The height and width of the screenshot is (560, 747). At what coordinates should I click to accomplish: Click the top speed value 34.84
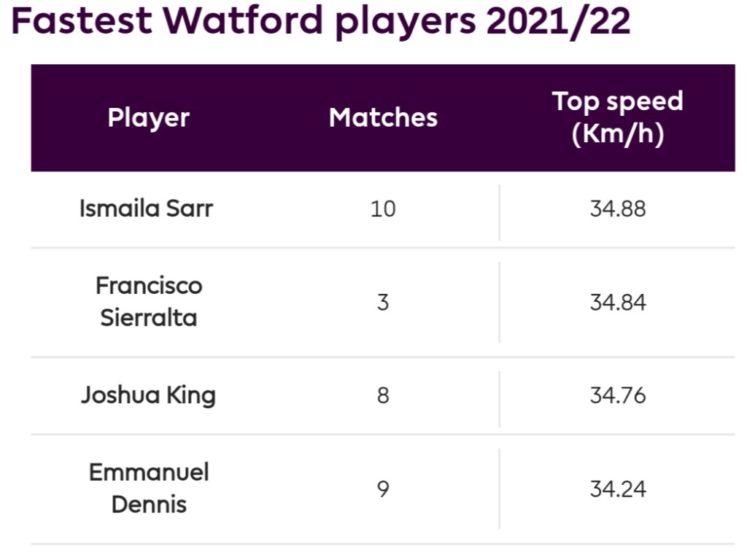pyautogui.click(x=618, y=302)
